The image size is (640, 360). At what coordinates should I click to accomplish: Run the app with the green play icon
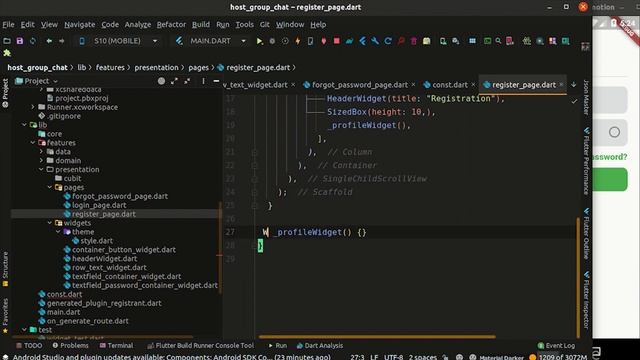[x=259, y=41]
